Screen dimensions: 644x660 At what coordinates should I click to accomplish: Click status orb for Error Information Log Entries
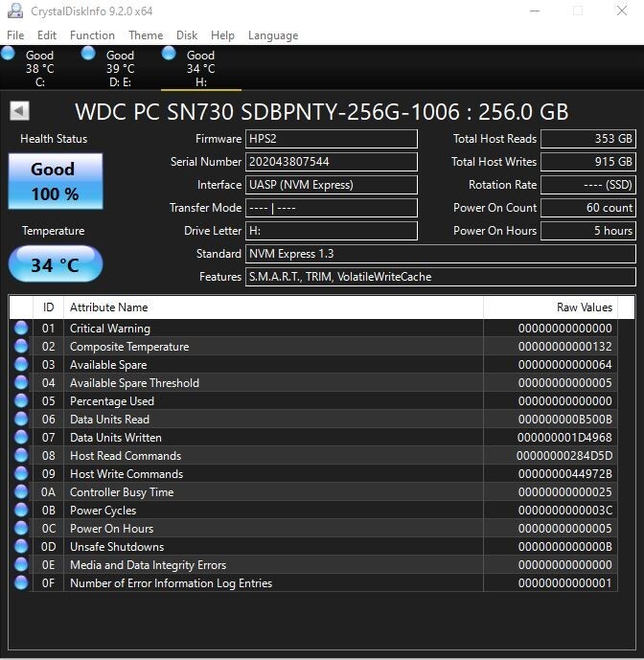click(21, 583)
